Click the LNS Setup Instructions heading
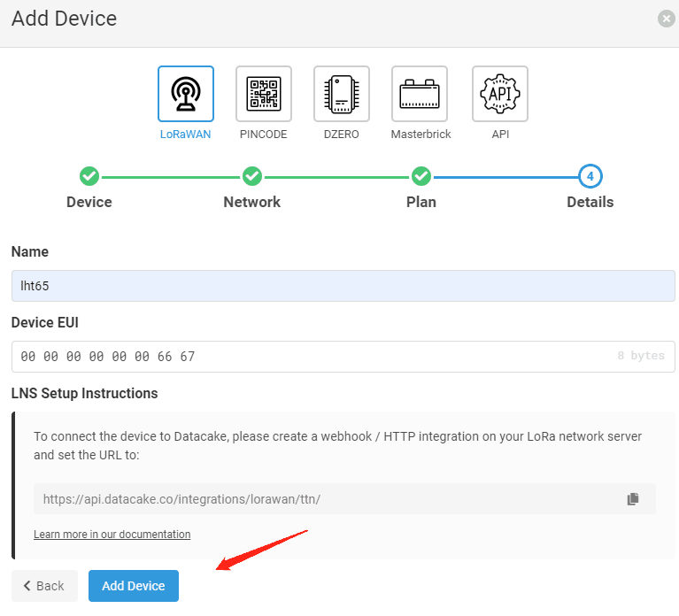This screenshot has width=679, height=616. coord(84,393)
